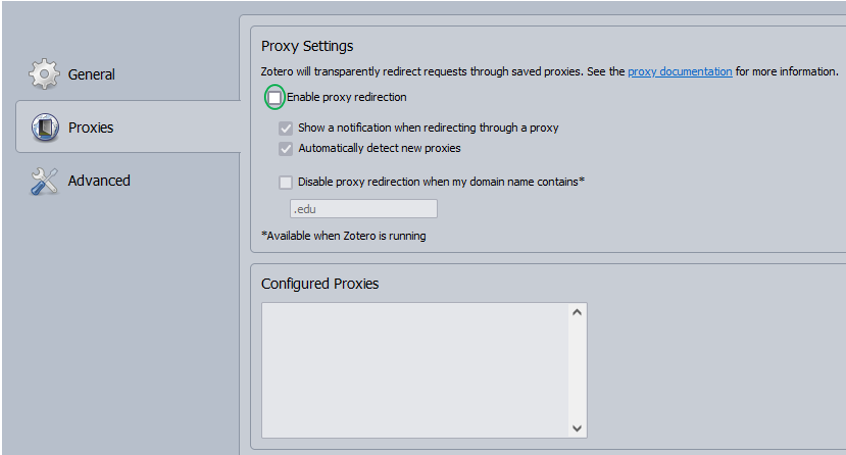Click 'Automatically detect new proxies' label text
The image size is (846, 455).
click(x=379, y=148)
